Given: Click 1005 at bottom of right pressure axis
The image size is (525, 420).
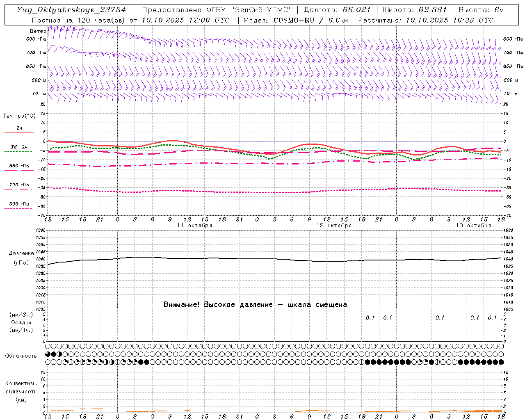Looking at the screenshot, I should coord(508,309).
